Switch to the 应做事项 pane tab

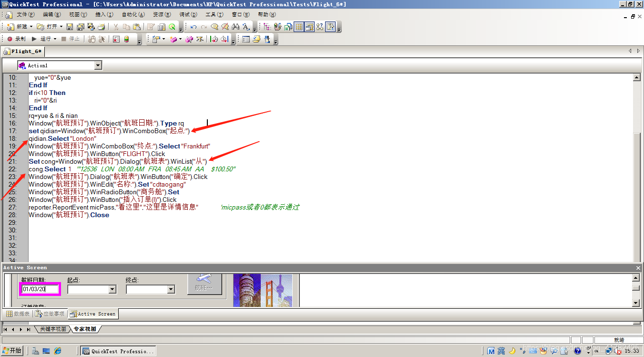click(x=50, y=314)
